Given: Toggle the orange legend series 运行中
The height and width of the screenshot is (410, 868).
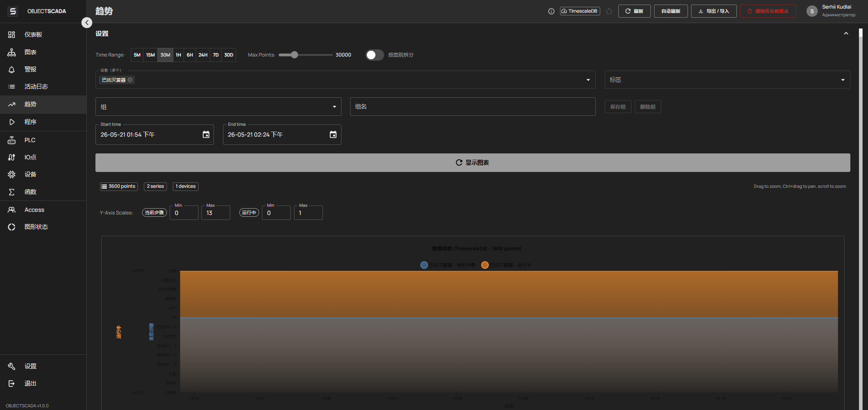Looking at the screenshot, I should click(x=506, y=265).
